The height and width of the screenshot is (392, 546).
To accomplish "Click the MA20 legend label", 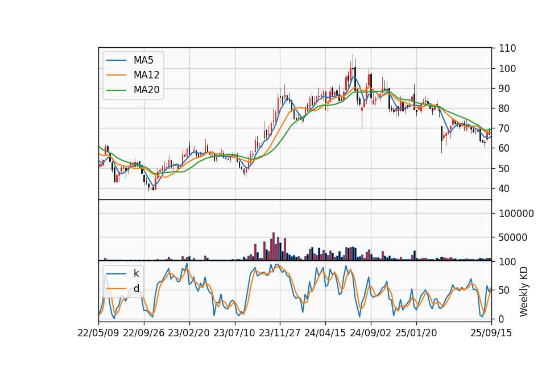I will (146, 90).
